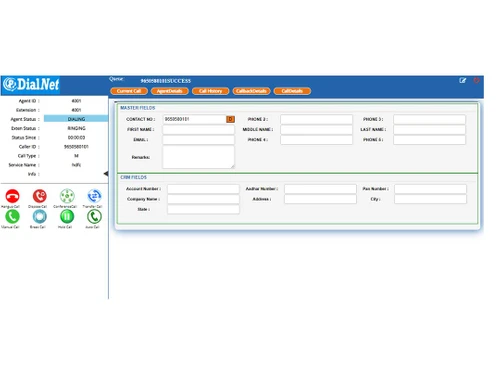Click the Break Call icon
Screen dimensions: 500x375
(40, 217)
